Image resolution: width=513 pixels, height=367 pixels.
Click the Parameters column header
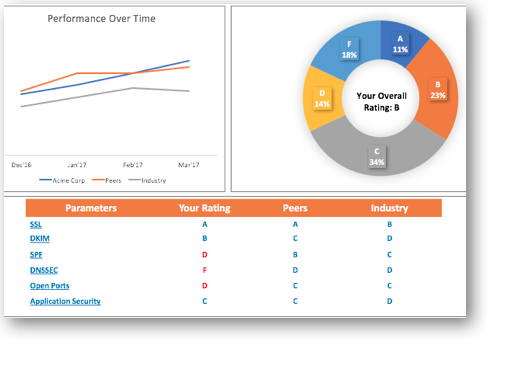[x=91, y=208]
